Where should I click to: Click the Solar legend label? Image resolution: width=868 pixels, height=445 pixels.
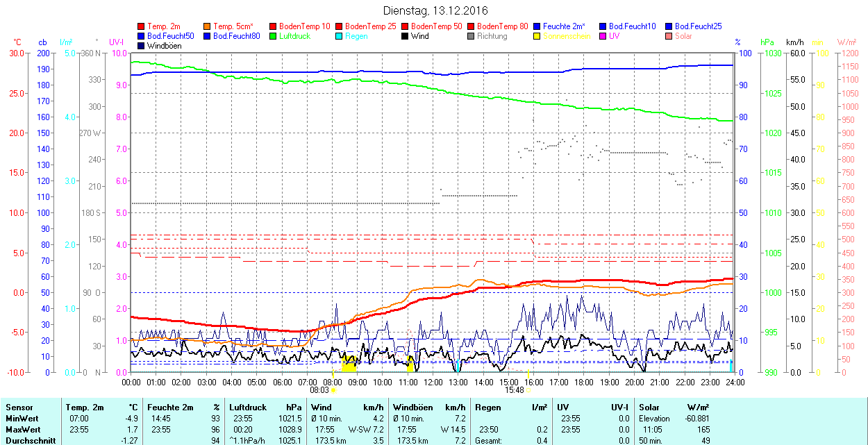[684, 36]
